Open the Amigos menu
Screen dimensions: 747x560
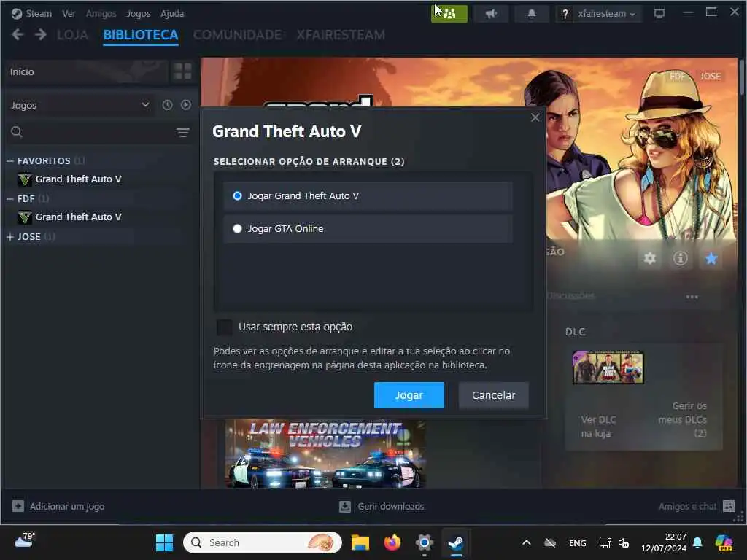101,13
